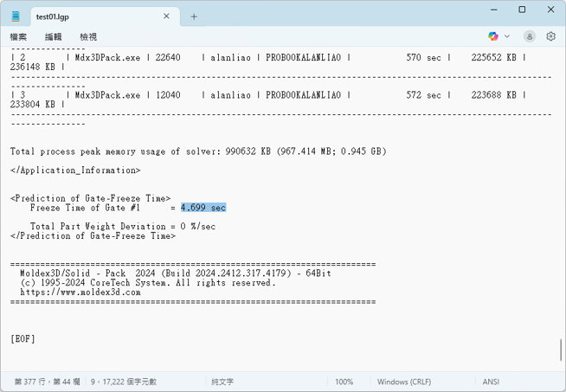Expand the Copilot dropdown arrow
Screen dimensions: 566x392
point(507,36)
